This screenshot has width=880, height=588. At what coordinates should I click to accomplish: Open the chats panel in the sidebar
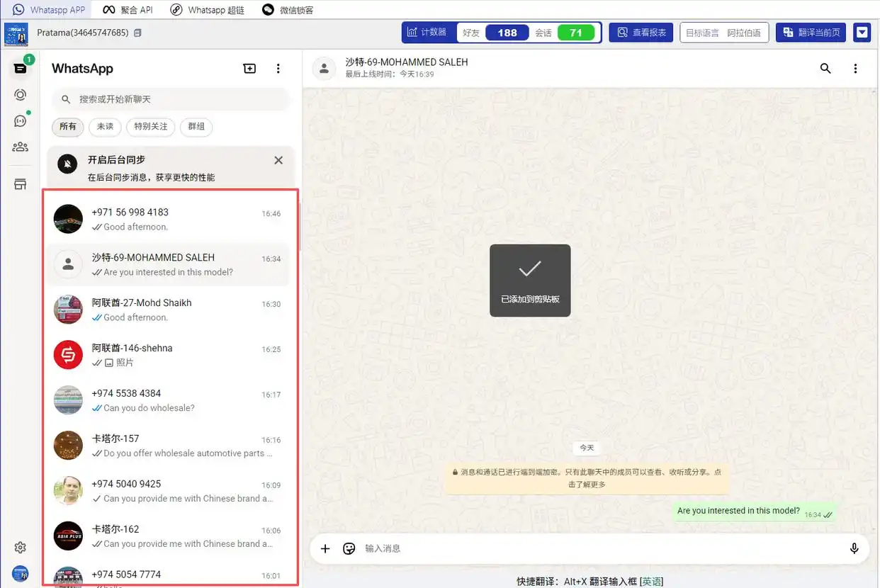[19, 69]
